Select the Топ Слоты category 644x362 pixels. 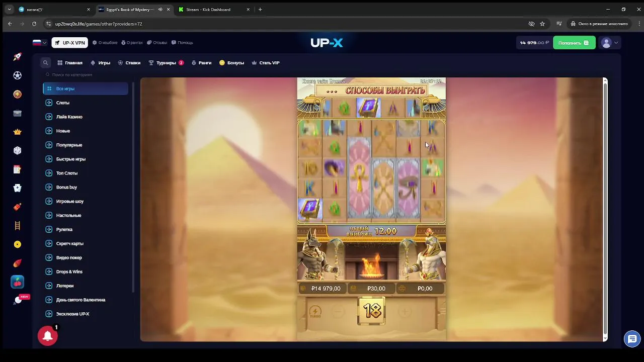click(x=86, y=173)
